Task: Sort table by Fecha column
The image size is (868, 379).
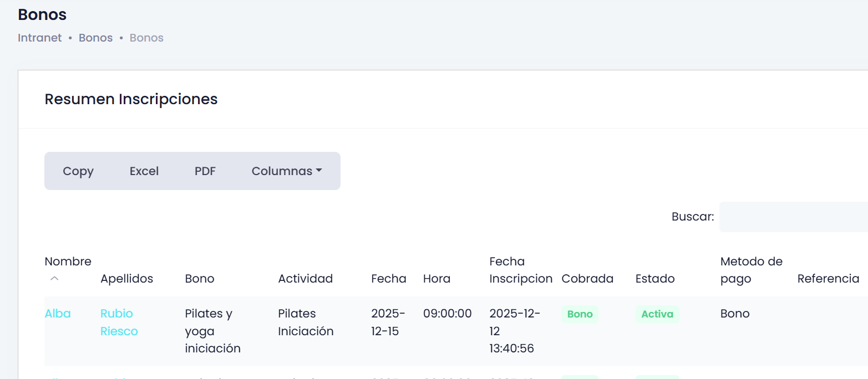Action: click(388, 279)
